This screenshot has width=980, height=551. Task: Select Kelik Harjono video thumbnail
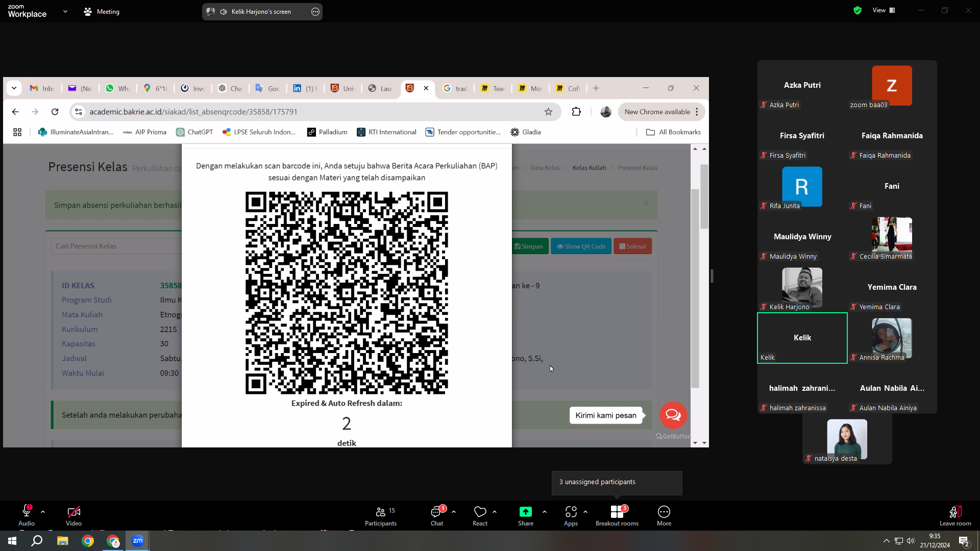[802, 288]
